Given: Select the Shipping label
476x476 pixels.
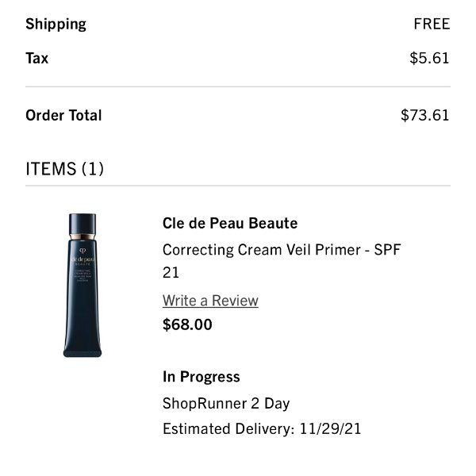Looking at the screenshot, I should pyautogui.click(x=56, y=24).
